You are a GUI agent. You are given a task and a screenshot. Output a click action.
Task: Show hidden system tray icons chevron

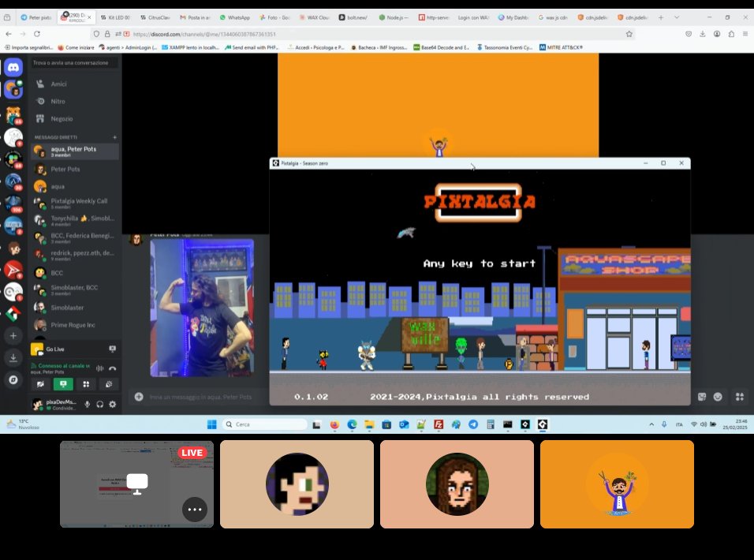tap(651, 424)
